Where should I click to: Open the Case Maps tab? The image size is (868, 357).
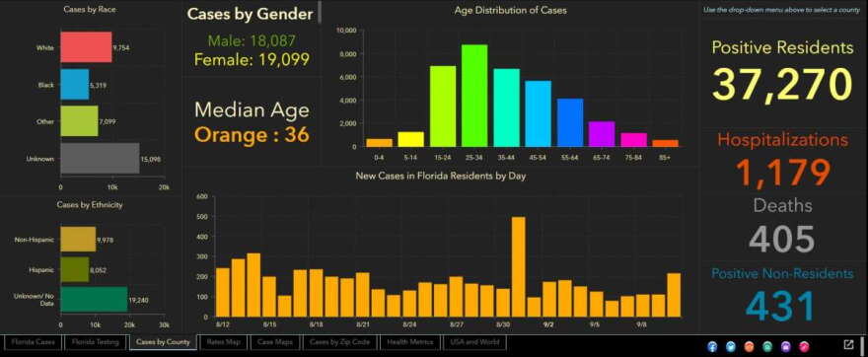point(275,342)
